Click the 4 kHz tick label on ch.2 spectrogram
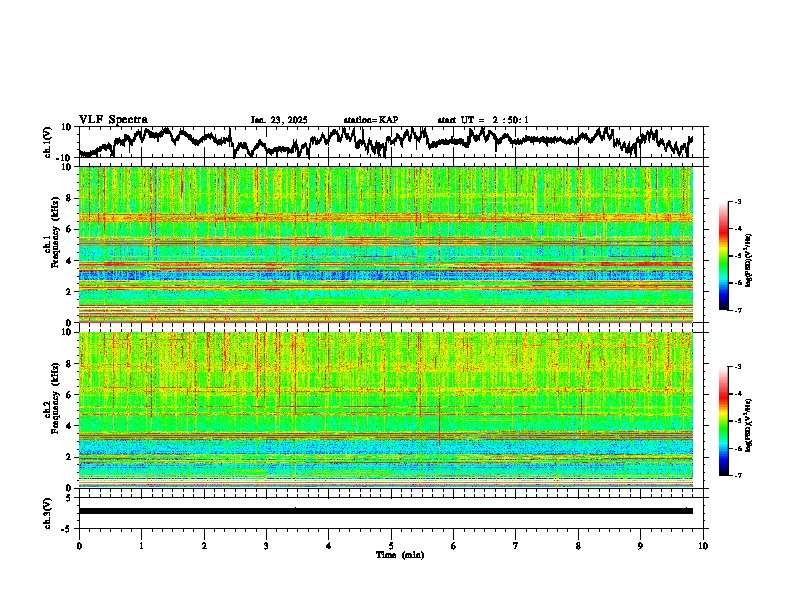792x612 pixels. pyautogui.click(x=71, y=426)
